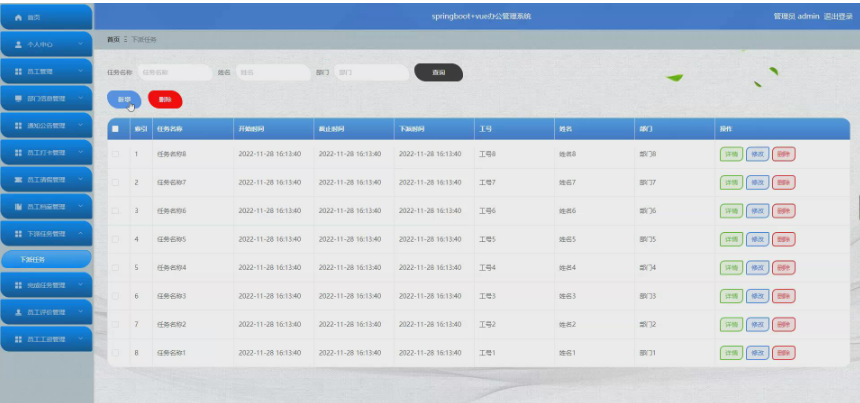Expand 部门信息管理 with its chevron arrow
Screen dimensions: 860x403
click(x=81, y=99)
